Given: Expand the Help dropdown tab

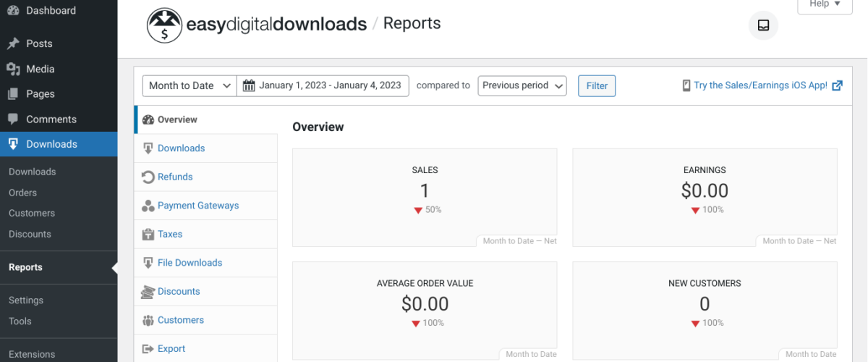Looking at the screenshot, I should point(825,4).
